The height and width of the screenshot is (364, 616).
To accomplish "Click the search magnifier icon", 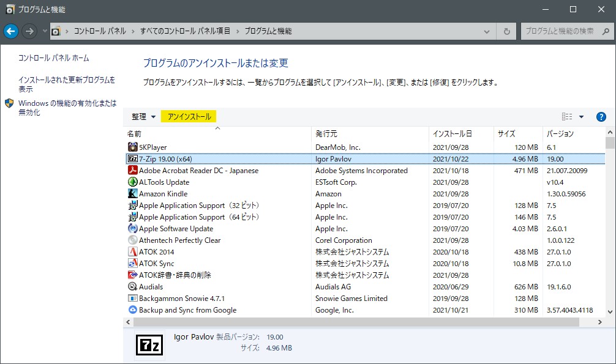I will pyautogui.click(x=606, y=31).
